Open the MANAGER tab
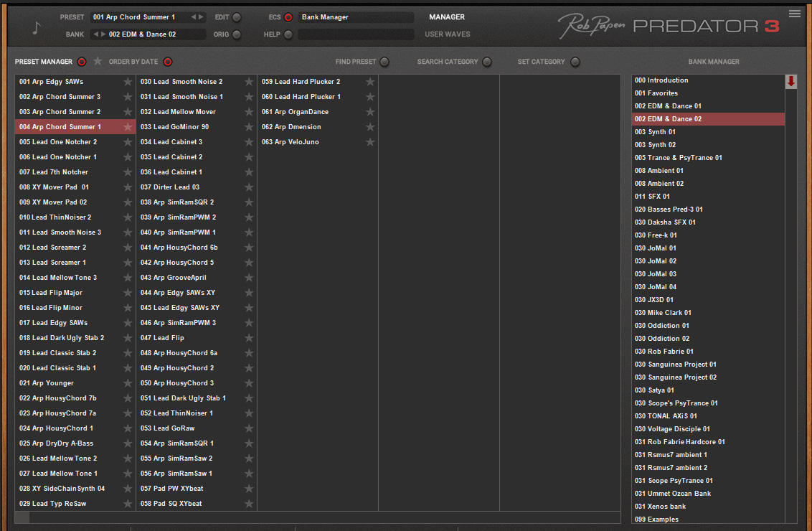This screenshot has width=812, height=531. tap(447, 17)
